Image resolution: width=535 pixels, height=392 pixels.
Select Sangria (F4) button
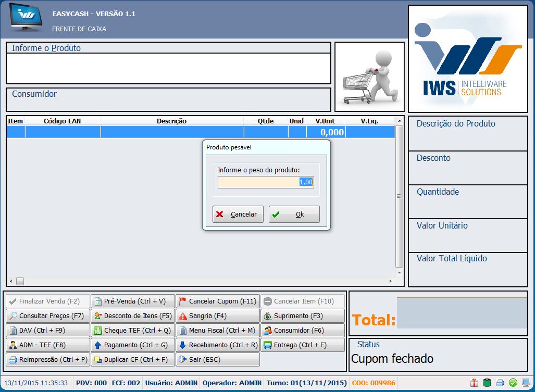[217, 316]
